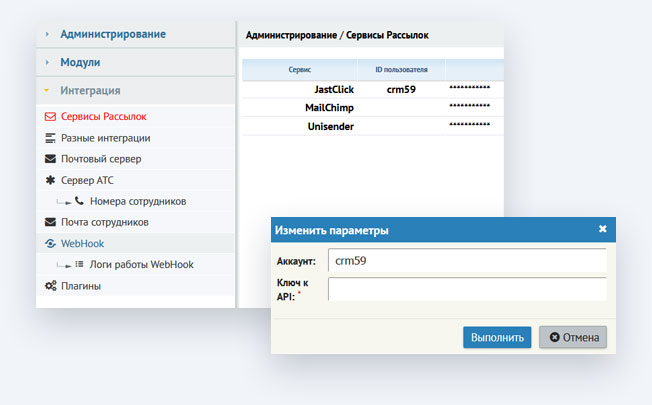Image resolution: width=652 pixels, height=405 pixels.
Task: Close the Изменить параметры dialog
Action: point(603,229)
